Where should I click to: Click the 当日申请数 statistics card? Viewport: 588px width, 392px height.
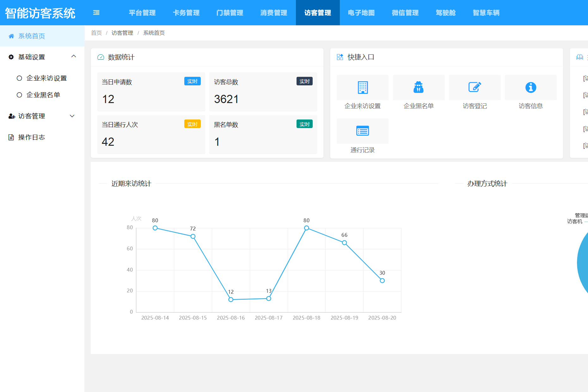[x=151, y=92]
